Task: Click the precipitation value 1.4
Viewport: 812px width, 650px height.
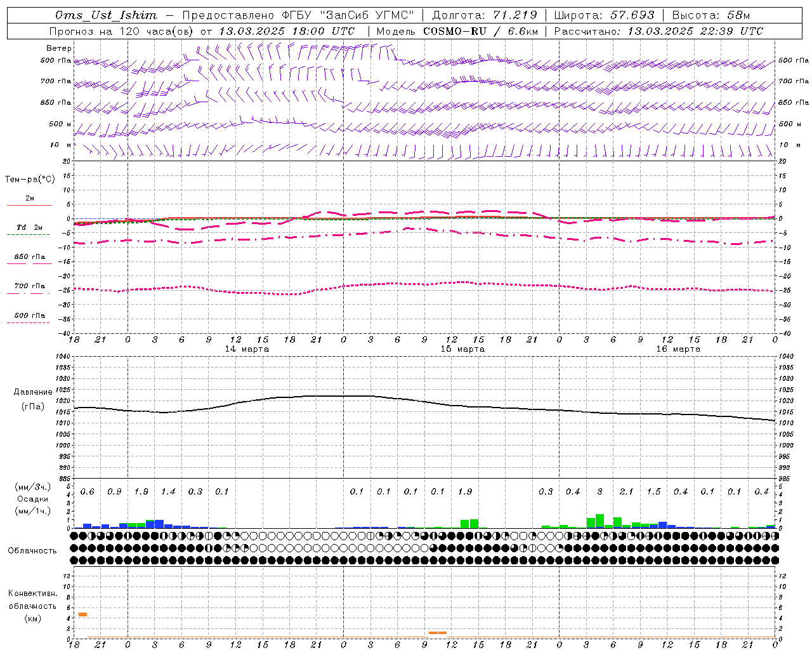Action: click(168, 492)
